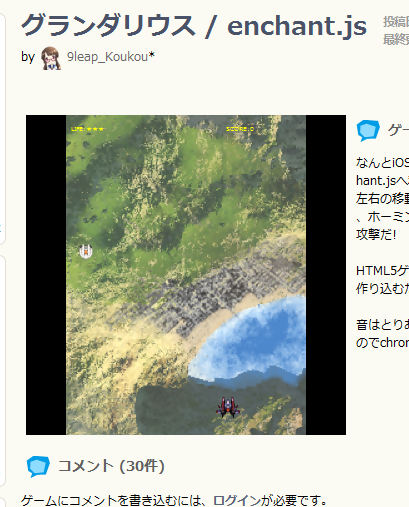Click the HTML5 description paragraph on right
Viewport: 409px width, 507px height.
pyautogui.click(x=382, y=279)
